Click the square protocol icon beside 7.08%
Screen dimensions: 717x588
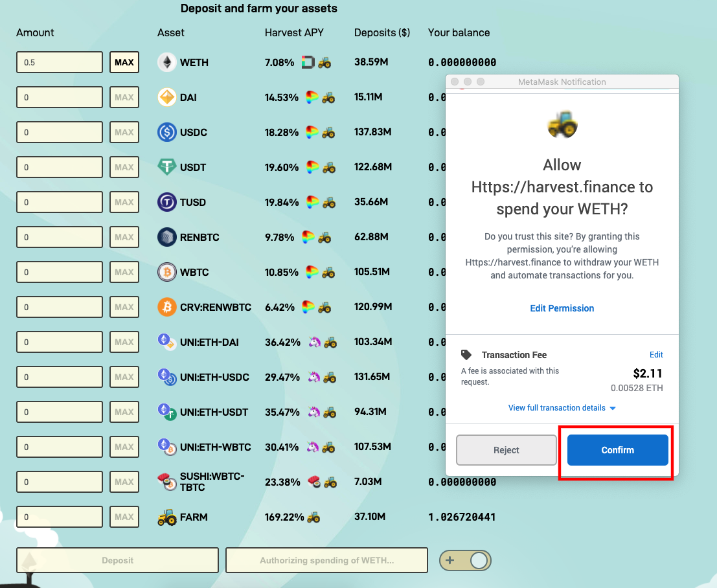pos(308,62)
